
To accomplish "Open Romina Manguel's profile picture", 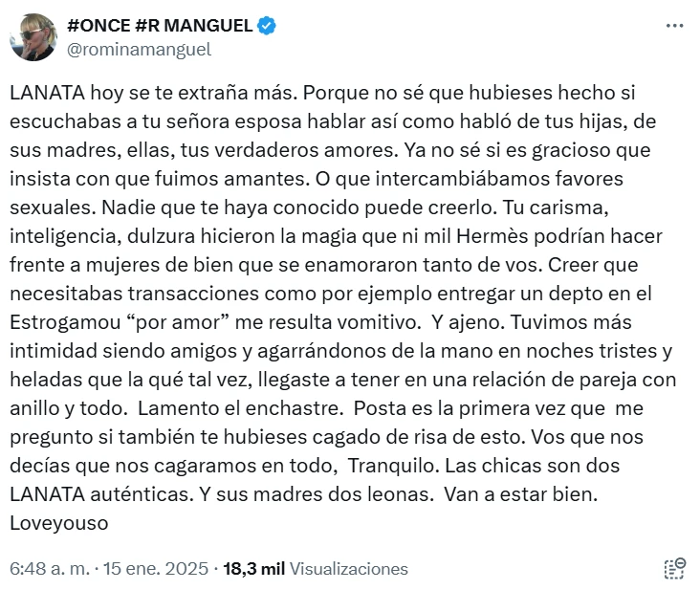I will [33, 36].
